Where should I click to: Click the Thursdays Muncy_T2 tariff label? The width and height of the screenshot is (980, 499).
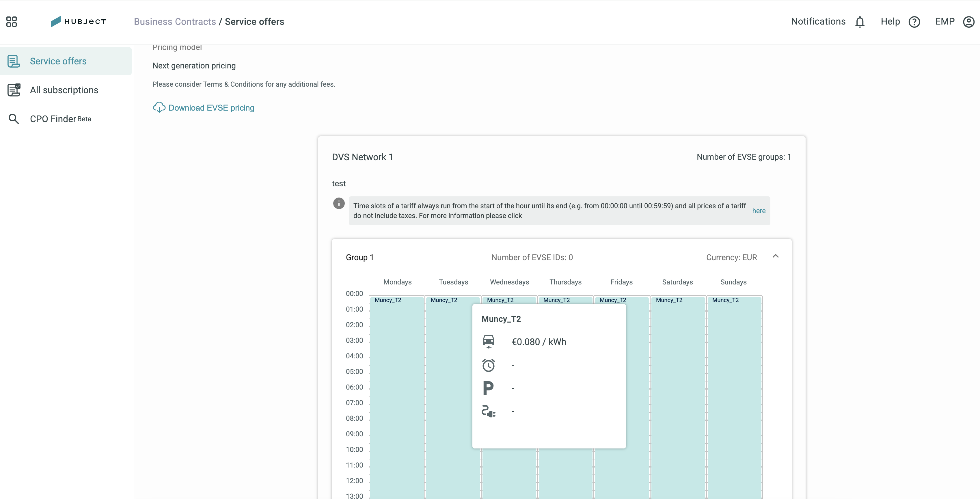click(x=556, y=300)
